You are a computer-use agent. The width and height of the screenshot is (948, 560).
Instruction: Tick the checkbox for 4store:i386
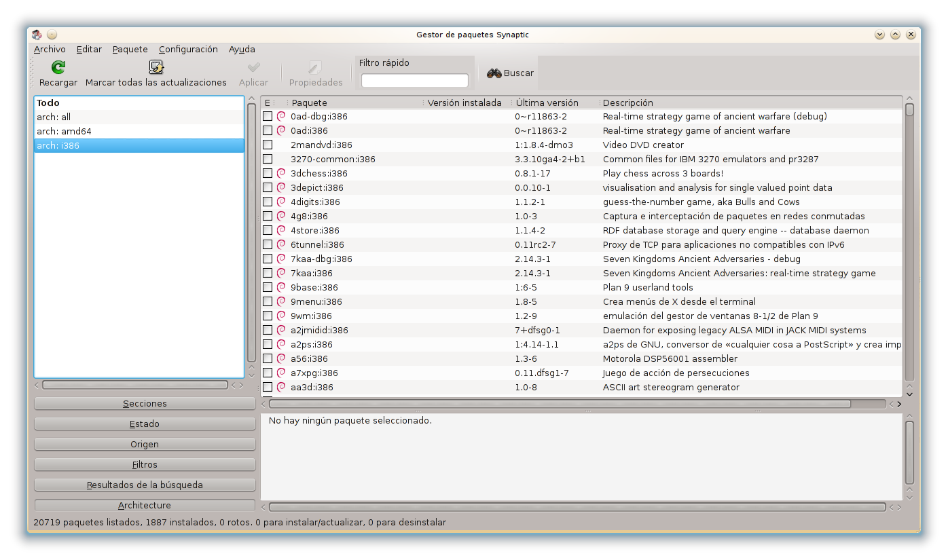[x=268, y=230]
